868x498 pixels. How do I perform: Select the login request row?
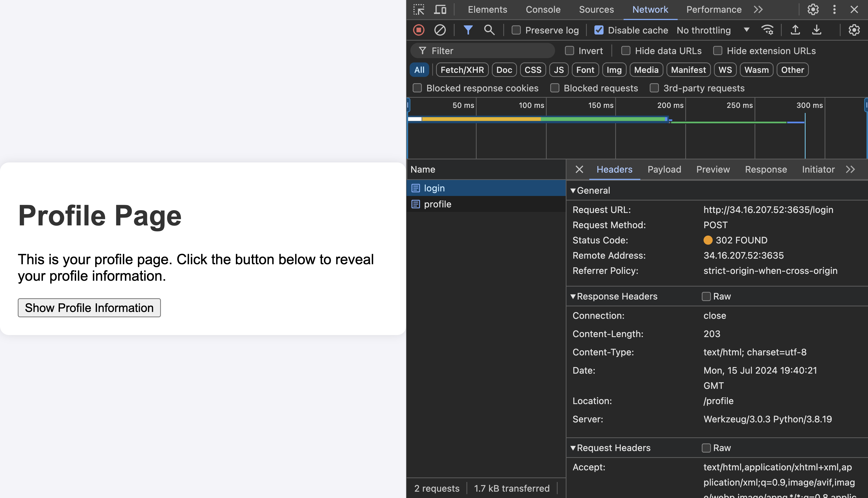click(x=486, y=188)
